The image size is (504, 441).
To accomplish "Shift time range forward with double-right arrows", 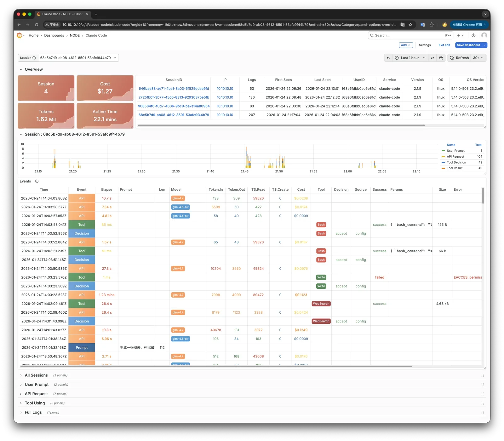I will 432,58.
